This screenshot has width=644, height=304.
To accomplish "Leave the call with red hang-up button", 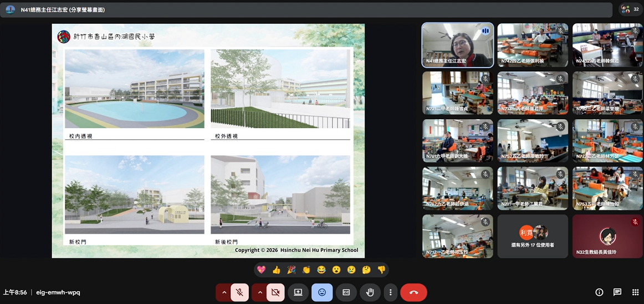I will [413, 292].
